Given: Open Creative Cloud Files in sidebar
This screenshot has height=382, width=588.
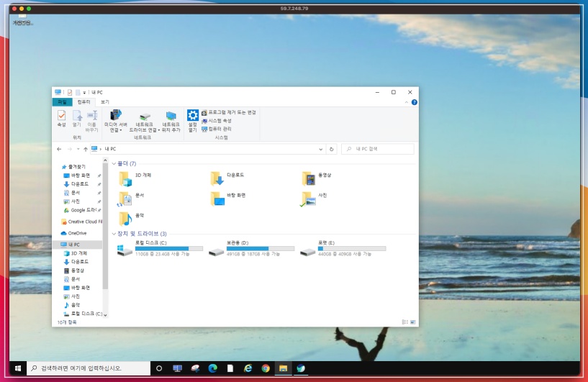Looking at the screenshot, I should 81,222.
